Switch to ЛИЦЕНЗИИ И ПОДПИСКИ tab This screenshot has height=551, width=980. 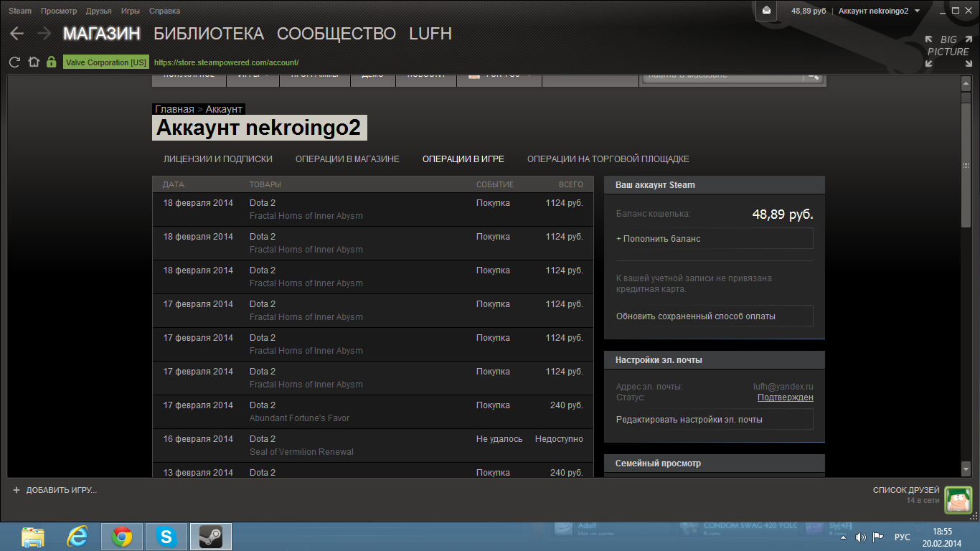(218, 159)
